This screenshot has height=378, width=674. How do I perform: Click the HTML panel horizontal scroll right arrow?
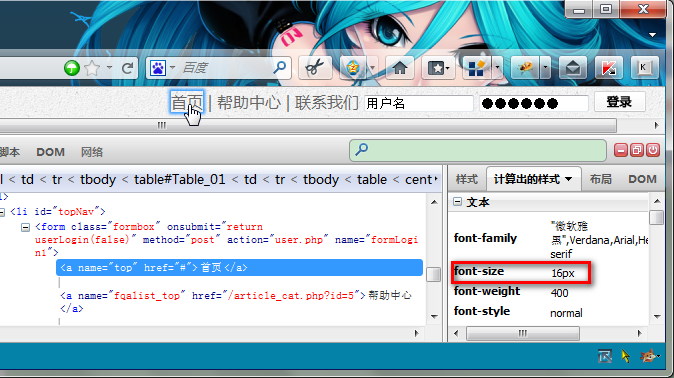click(x=416, y=333)
